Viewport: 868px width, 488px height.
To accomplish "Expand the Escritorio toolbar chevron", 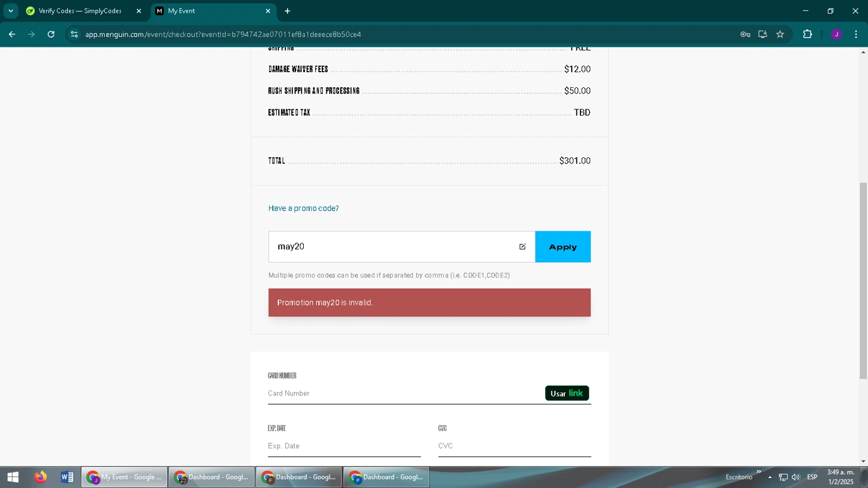I will click(x=759, y=472).
